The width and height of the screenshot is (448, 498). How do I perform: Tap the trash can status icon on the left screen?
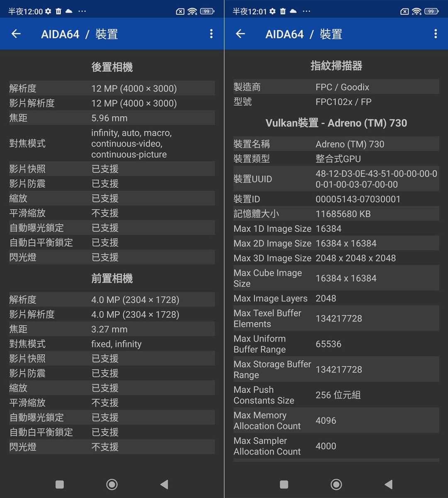pyautogui.click(x=58, y=11)
